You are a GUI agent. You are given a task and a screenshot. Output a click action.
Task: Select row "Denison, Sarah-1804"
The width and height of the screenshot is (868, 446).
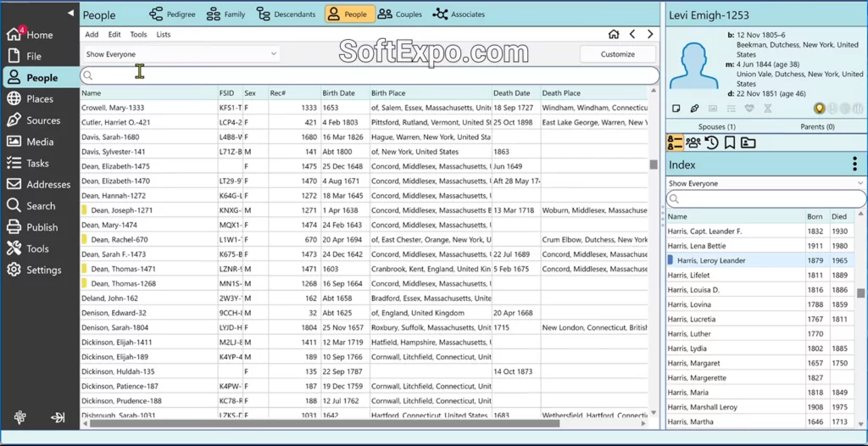point(364,327)
